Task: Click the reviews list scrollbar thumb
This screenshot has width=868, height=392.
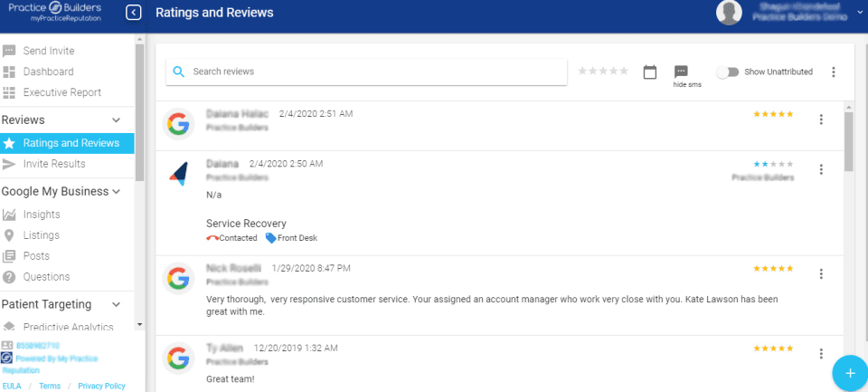Action: tap(849, 142)
